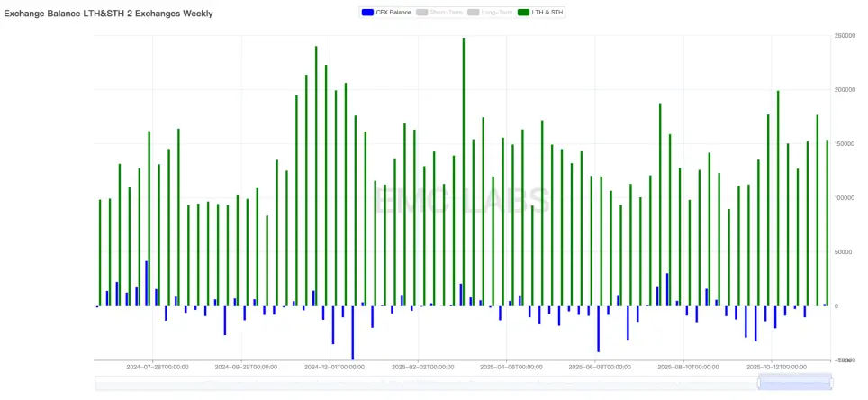Screen dimensions: 868x400
Task: Toggle the CEX Balance series label
Action: tap(394, 13)
